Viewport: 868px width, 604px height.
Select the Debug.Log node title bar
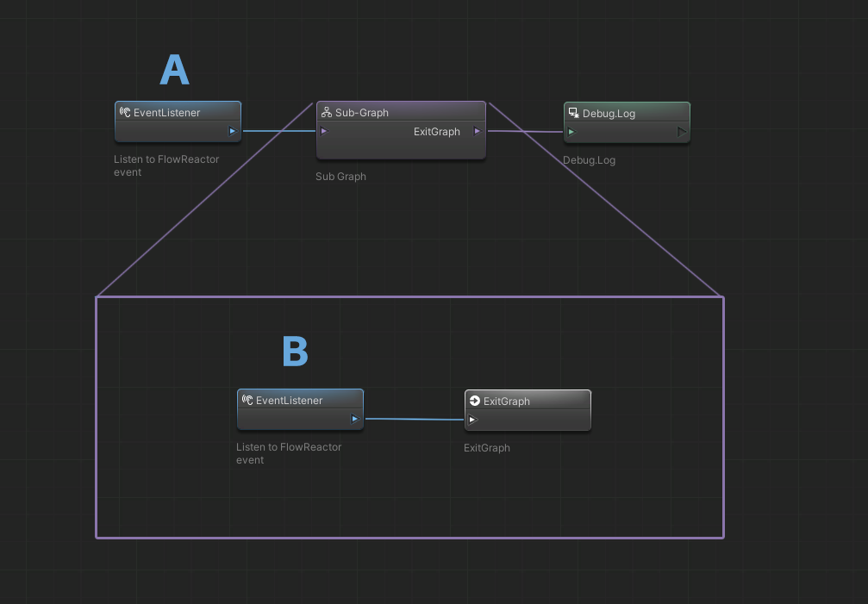coord(609,113)
